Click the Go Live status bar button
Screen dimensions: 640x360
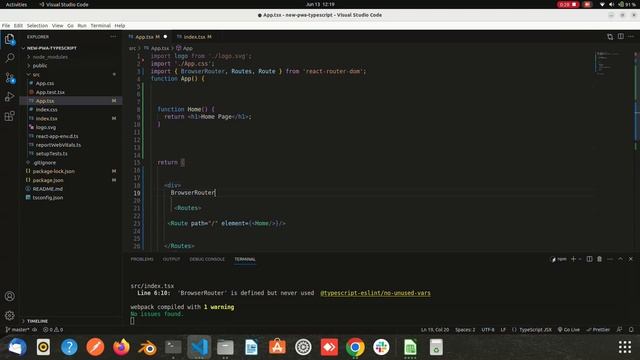(x=569, y=329)
